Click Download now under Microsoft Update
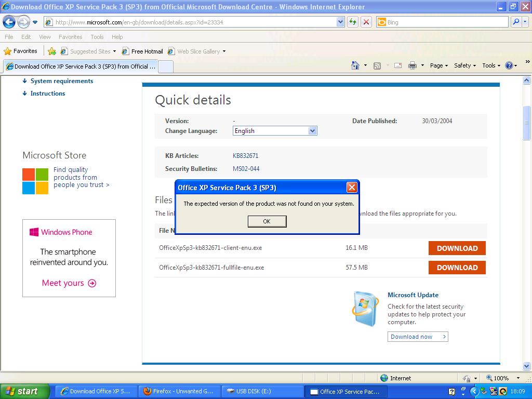Viewport: 532px width, 399px height. [418, 337]
